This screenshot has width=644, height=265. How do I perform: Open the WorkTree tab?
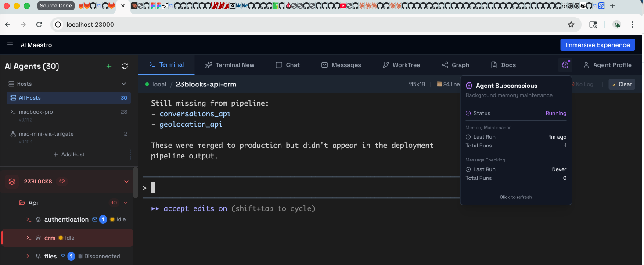pyautogui.click(x=401, y=65)
